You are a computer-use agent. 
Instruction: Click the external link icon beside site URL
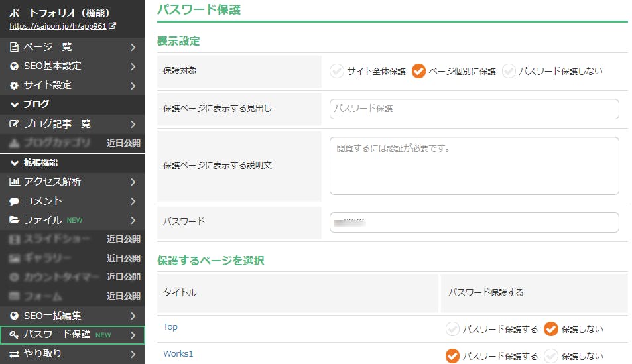(113, 27)
